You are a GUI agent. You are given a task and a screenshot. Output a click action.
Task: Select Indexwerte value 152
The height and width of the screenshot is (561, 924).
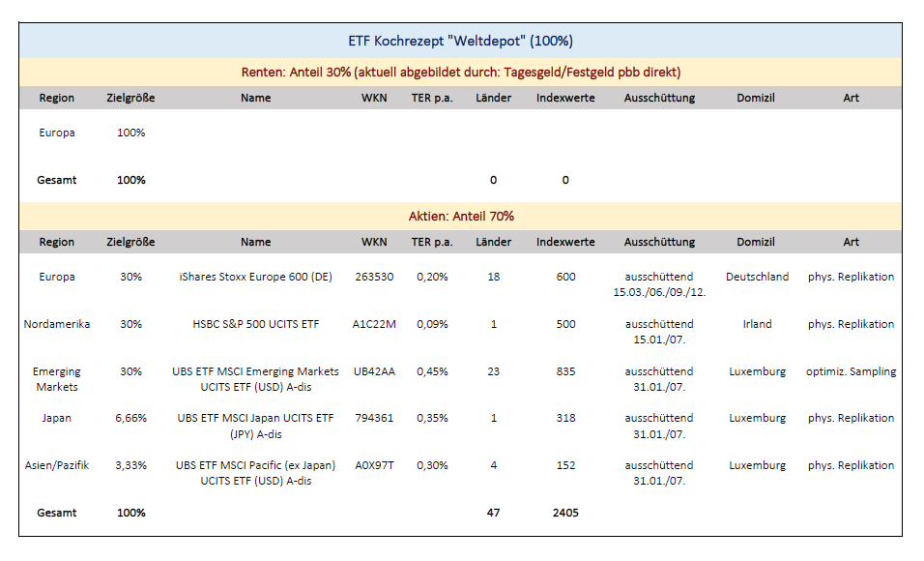pyautogui.click(x=565, y=465)
